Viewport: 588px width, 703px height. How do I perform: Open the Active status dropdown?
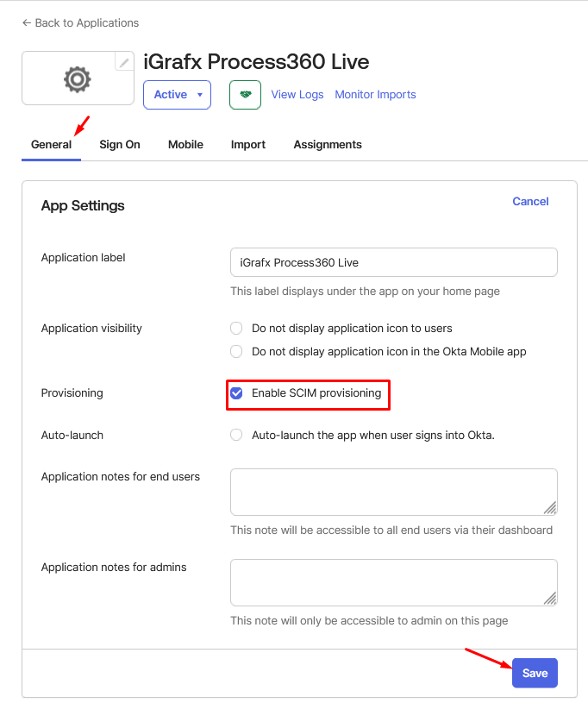point(177,95)
